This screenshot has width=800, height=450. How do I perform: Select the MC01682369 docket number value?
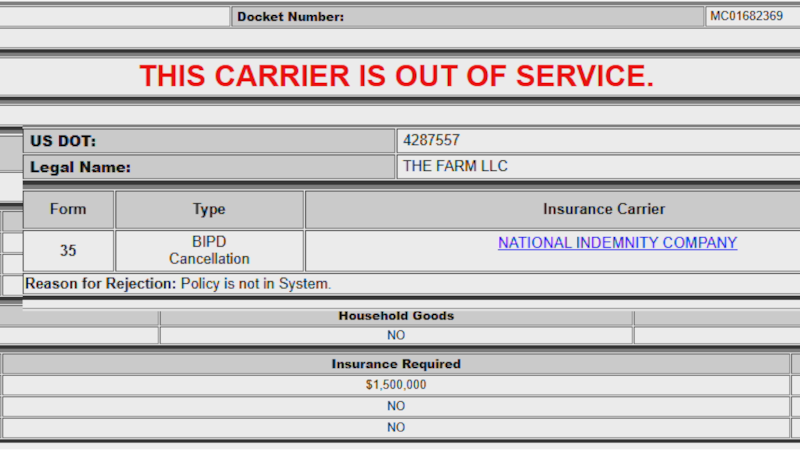[746, 16]
